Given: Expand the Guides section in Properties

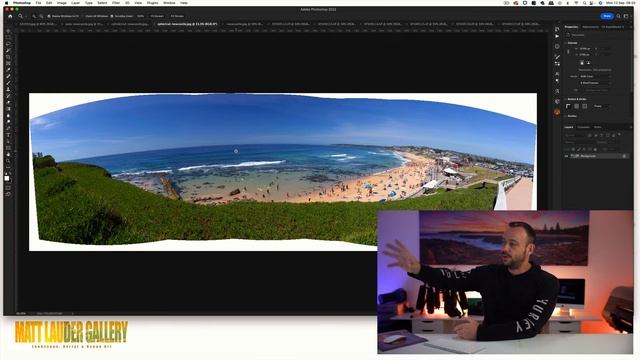Looking at the screenshot, I should 566,116.
